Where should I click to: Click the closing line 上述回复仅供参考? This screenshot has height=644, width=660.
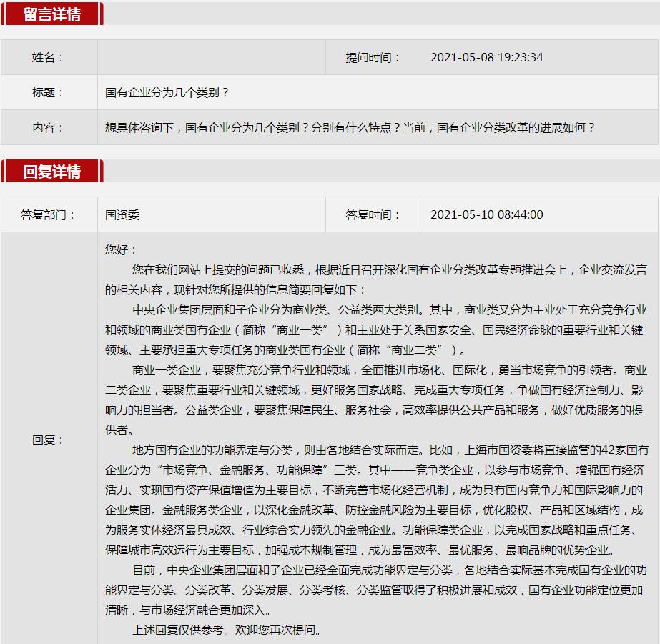click(227, 630)
